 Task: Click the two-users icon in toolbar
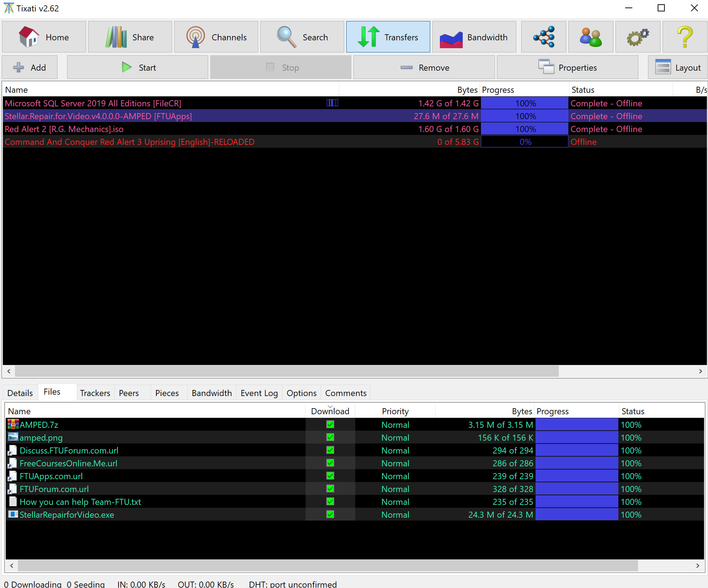(x=591, y=37)
